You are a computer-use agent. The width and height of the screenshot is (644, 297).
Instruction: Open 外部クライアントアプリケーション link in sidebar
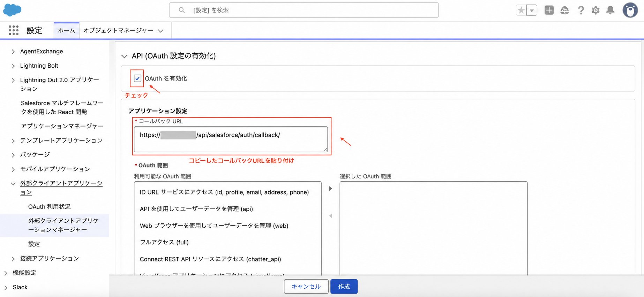tap(61, 188)
